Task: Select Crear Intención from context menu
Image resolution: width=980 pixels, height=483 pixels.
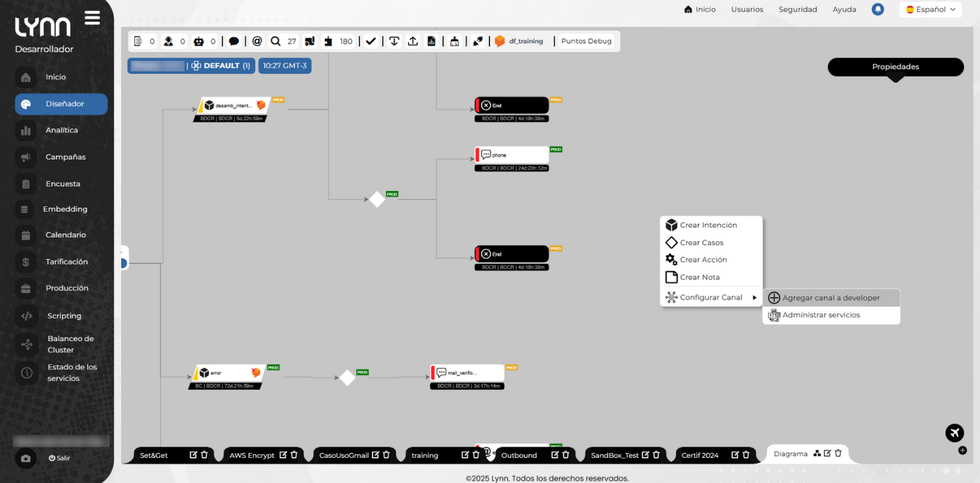Action: coord(711,225)
